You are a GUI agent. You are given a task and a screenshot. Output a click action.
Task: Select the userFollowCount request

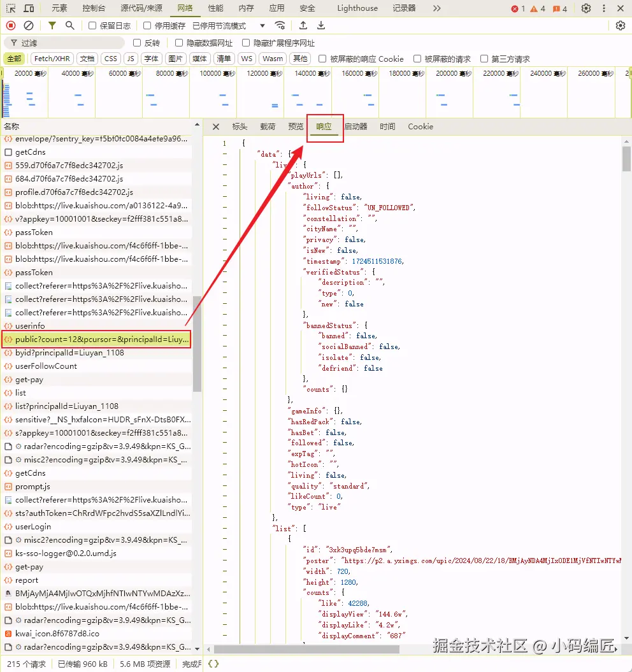96,366
